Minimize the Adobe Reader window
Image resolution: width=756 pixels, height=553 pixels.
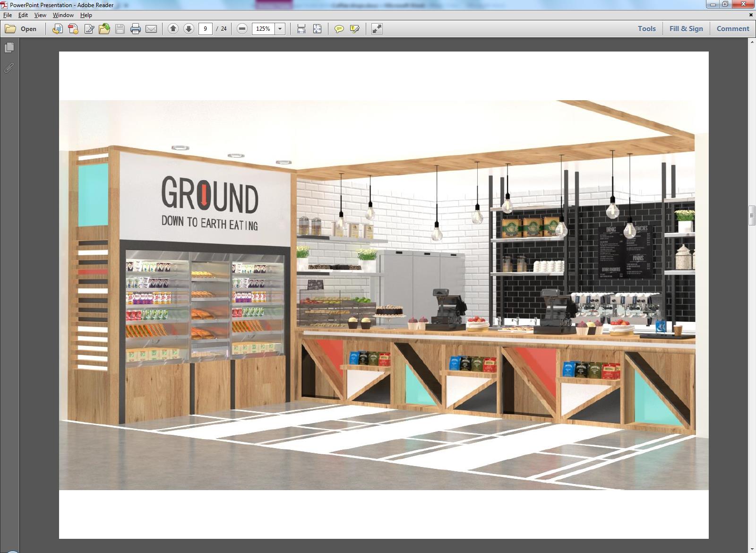click(713, 4)
